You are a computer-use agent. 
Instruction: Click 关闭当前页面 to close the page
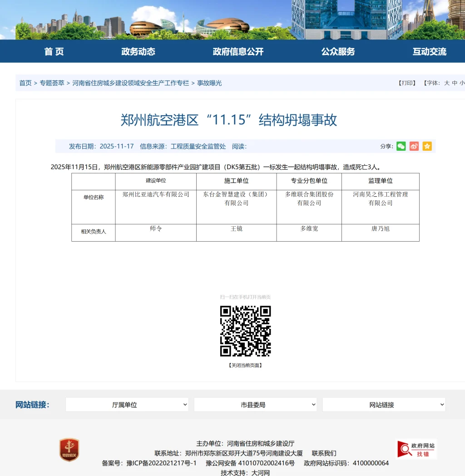pos(245,365)
